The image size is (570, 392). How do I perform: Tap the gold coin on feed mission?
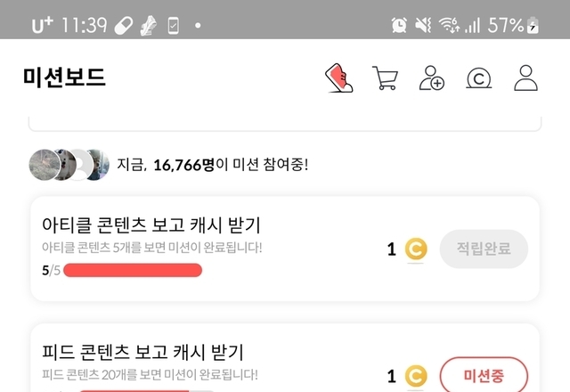pos(415,376)
